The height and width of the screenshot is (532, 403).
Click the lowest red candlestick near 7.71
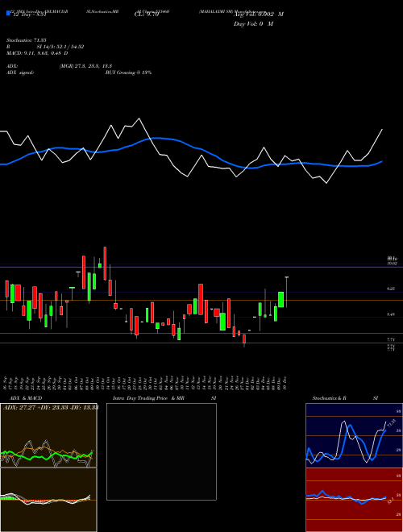(244, 341)
